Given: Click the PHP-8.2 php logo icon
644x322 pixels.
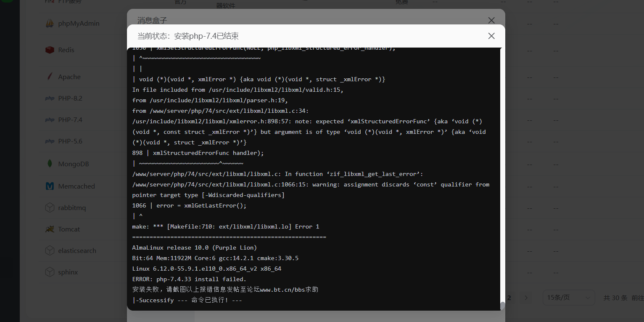Looking at the screenshot, I should pyautogui.click(x=50, y=98).
